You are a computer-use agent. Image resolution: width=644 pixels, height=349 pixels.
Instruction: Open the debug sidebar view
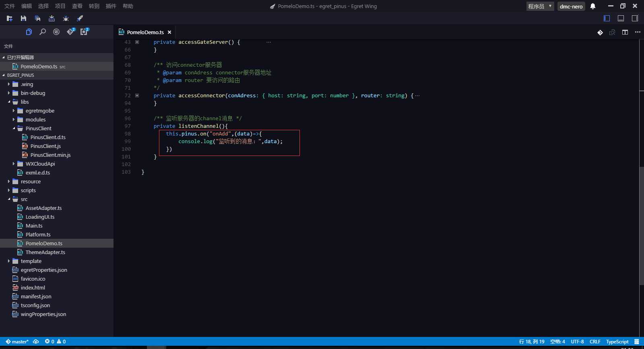click(x=56, y=32)
